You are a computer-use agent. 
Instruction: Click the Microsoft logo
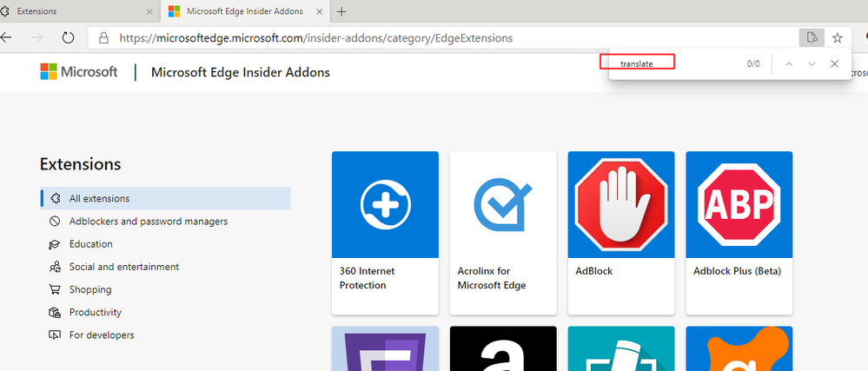tap(79, 72)
